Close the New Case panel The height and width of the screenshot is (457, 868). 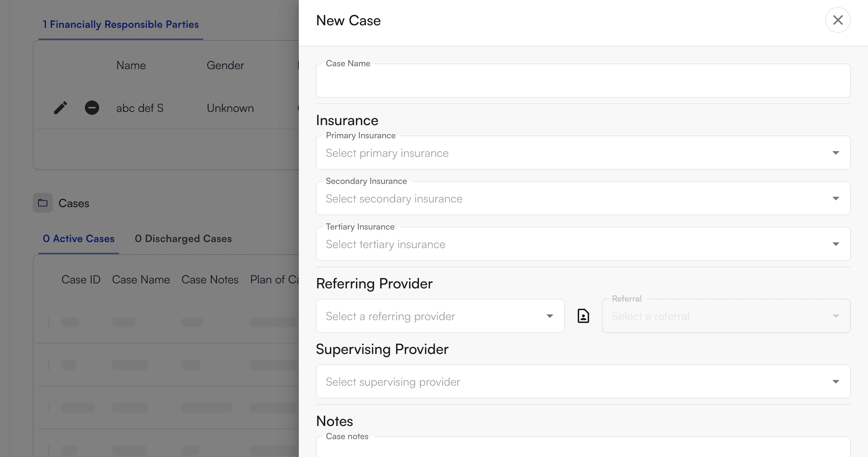point(838,20)
